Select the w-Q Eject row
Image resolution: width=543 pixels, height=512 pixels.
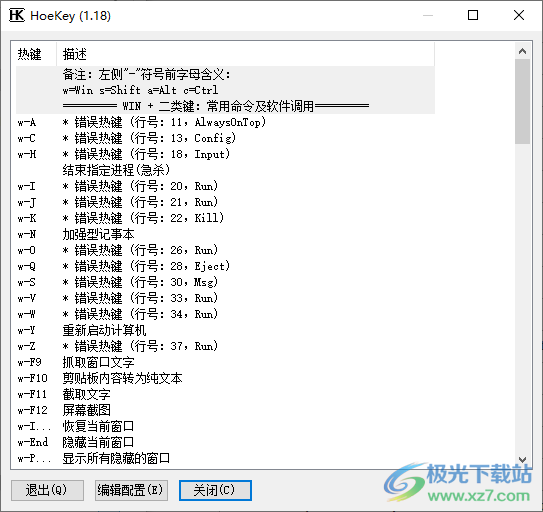coord(225,266)
